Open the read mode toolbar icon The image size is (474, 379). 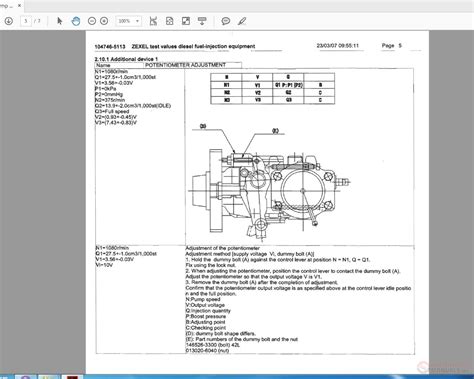(x=202, y=21)
